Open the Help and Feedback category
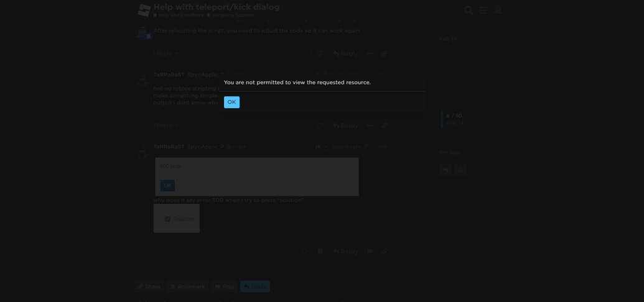Image resolution: width=644 pixels, height=302 pixels. 179,15
